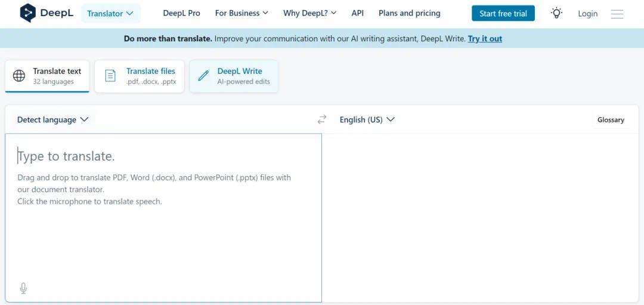Switch to the DeepL Write tab
644x305 pixels.
234,76
